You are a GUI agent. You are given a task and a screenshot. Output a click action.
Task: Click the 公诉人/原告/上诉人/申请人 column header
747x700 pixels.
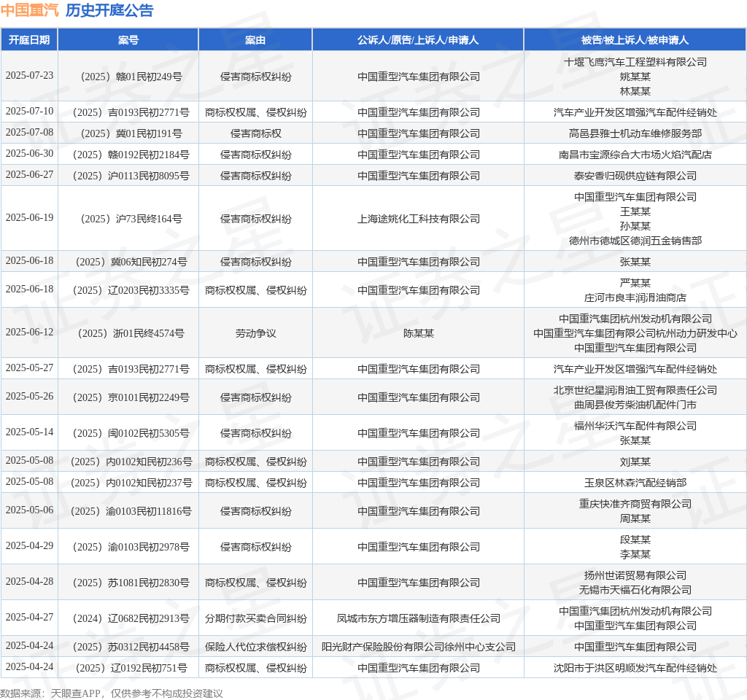point(418,40)
